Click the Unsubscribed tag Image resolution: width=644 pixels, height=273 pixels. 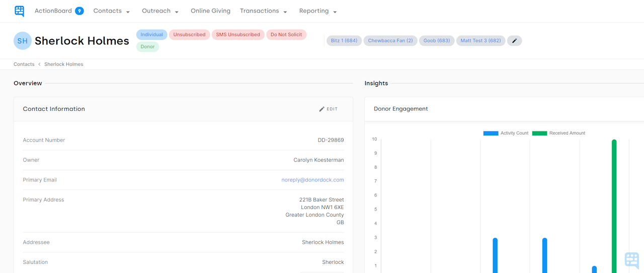click(189, 35)
